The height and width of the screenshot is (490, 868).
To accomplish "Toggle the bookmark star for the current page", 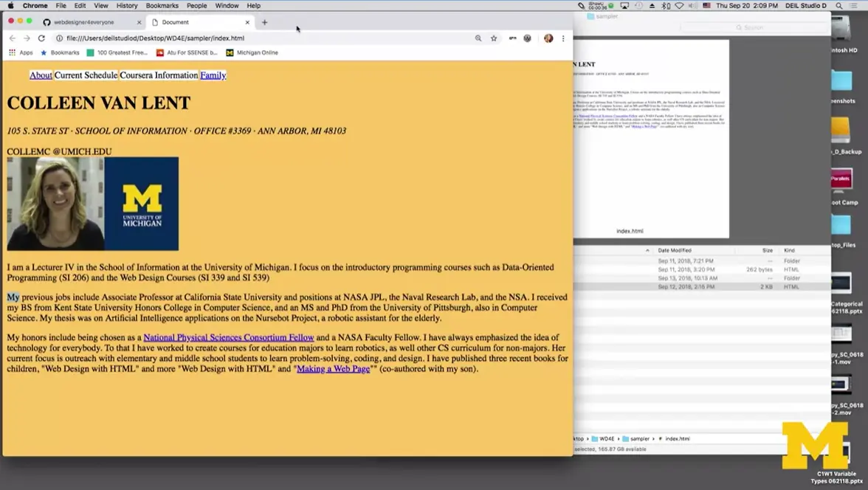I will point(493,38).
